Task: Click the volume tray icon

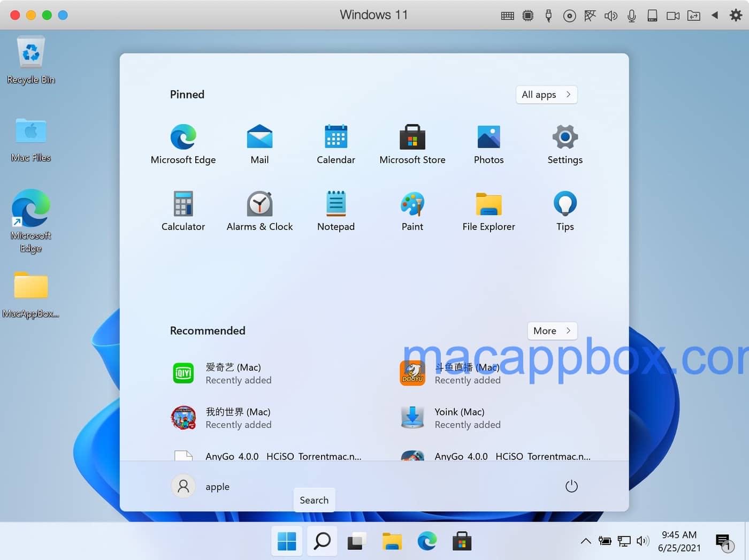Action: point(643,541)
